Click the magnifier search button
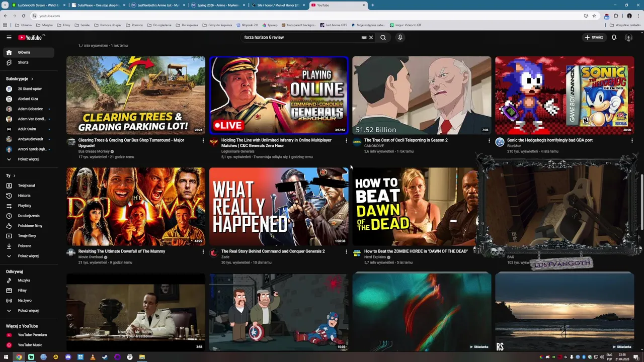This screenshot has width=644, height=362. point(383,37)
